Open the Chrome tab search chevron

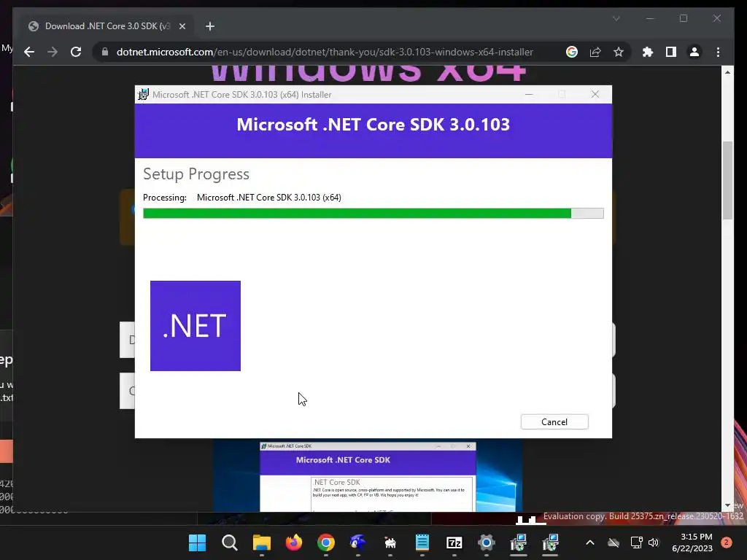pos(616,18)
